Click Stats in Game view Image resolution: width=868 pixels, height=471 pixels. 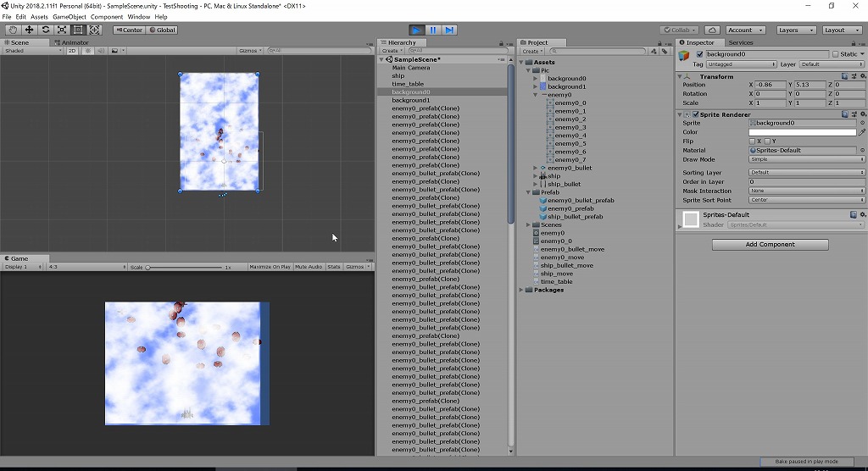coord(334,267)
